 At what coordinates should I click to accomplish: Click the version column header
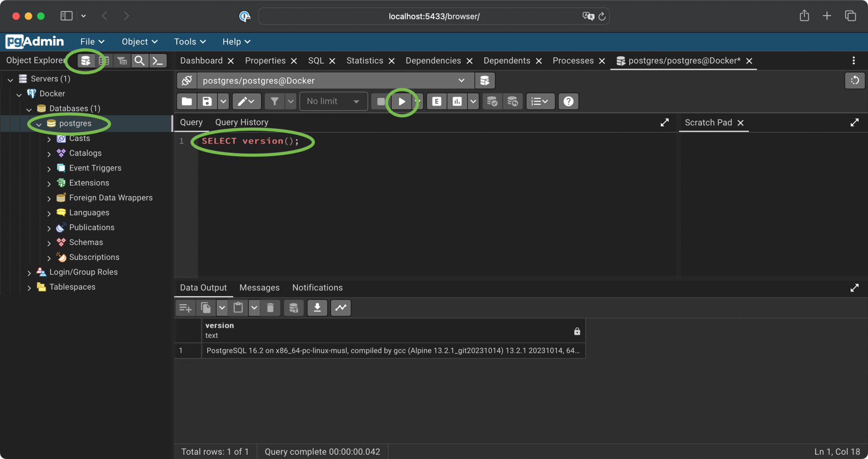coord(393,330)
